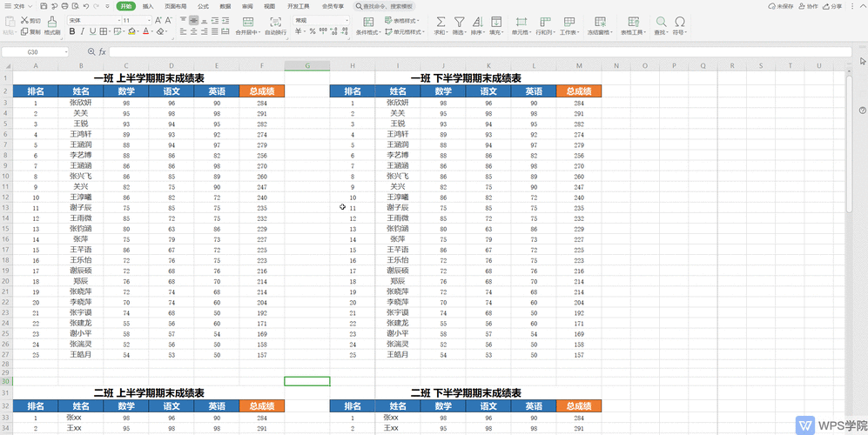
Task: Toggle top vertical alignment
Action: click(183, 20)
